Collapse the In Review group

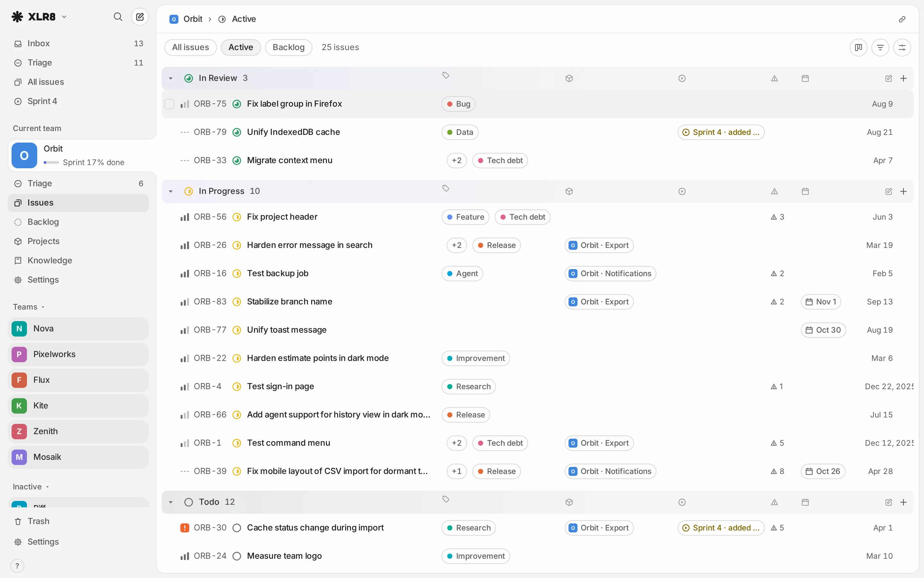coord(171,78)
